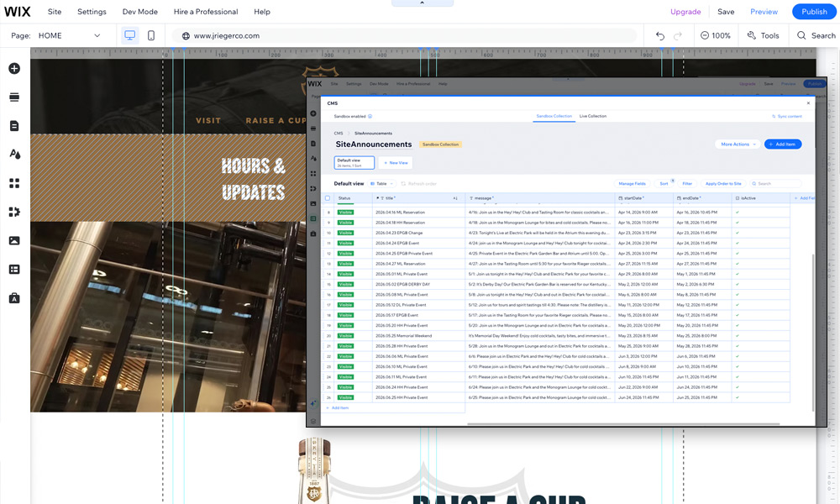840x504 pixels.
Task: Toggle isActive checkmark for 2026.05.25 Memorial Weekend
Action: [738, 336]
